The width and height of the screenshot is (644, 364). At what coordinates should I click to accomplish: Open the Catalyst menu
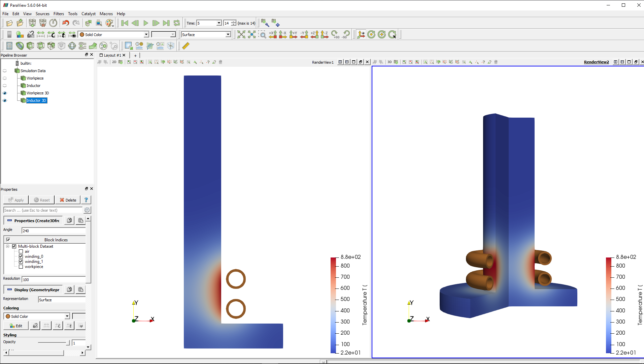(89, 14)
